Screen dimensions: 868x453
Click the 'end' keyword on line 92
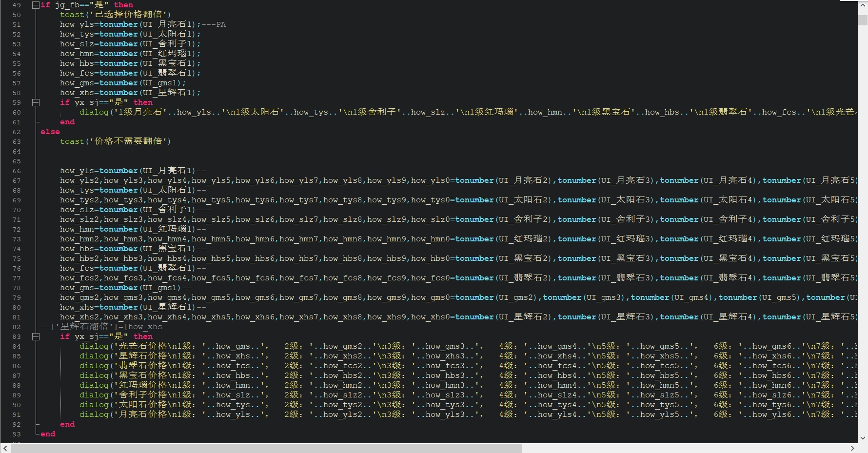[67, 424]
